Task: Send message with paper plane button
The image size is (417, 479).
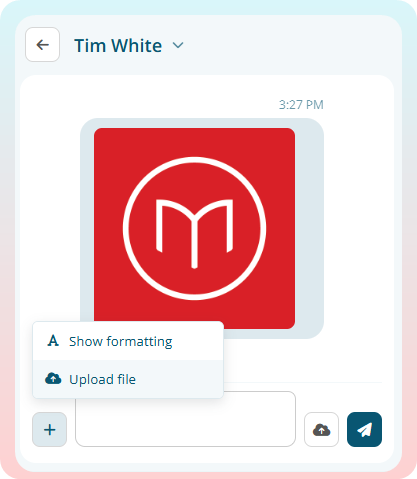Action: coord(364,429)
